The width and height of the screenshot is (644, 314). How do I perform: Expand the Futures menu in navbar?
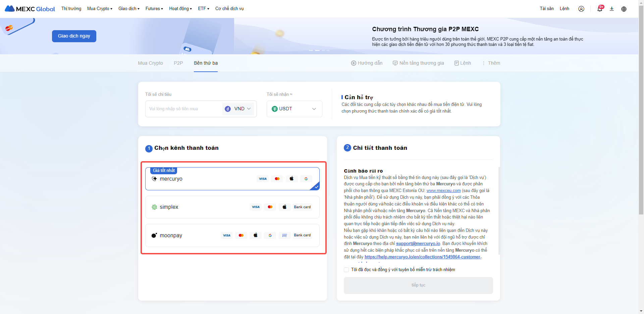click(x=154, y=9)
